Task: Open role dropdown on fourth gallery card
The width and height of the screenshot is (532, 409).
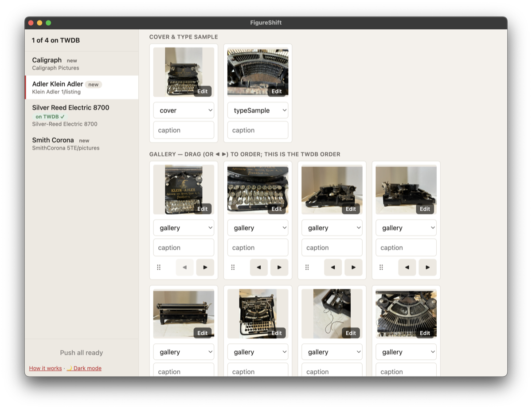Action: click(406, 228)
